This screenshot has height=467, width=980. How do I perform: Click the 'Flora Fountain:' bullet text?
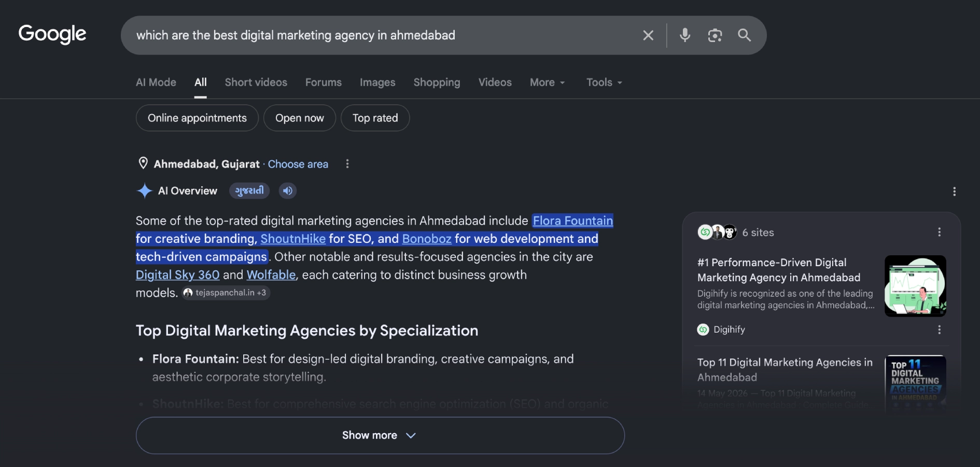click(x=195, y=359)
